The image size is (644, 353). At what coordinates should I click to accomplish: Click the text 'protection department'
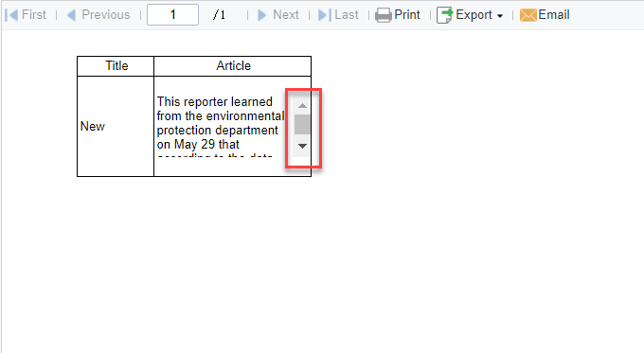[217, 130]
